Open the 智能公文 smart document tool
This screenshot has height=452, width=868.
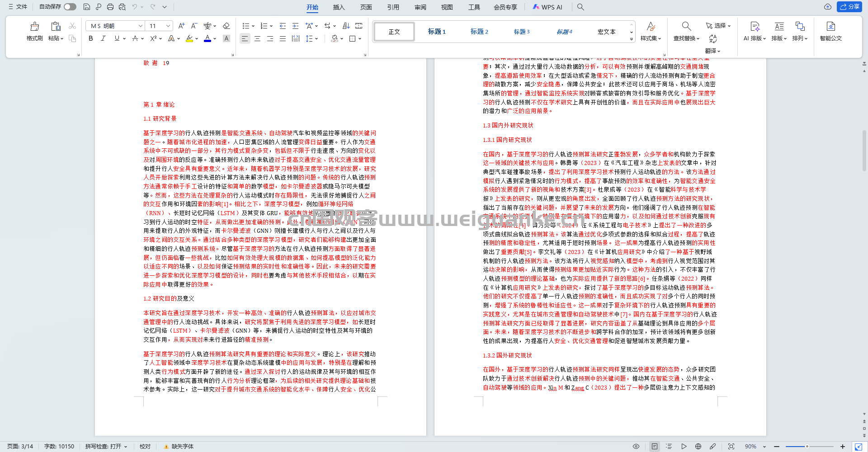point(830,31)
